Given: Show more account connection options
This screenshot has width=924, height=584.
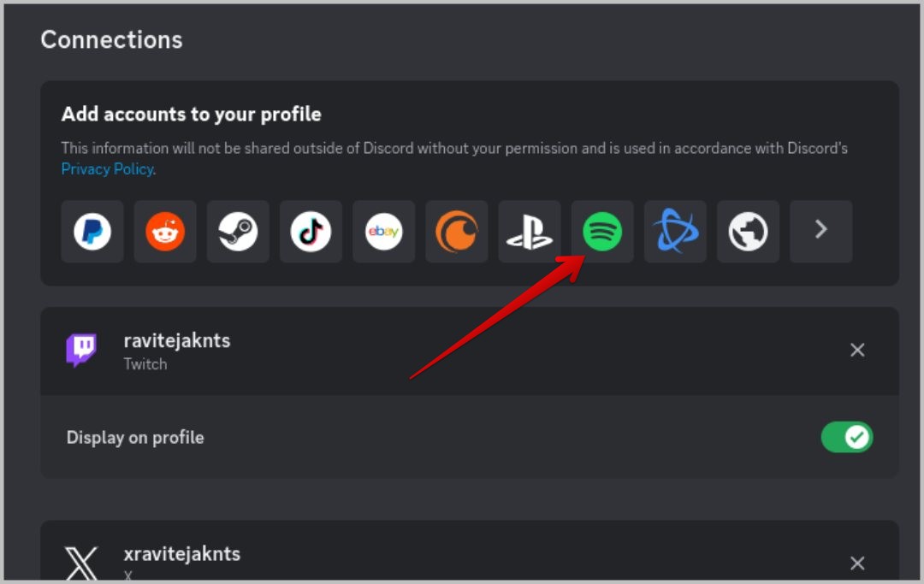Looking at the screenshot, I should [820, 232].
